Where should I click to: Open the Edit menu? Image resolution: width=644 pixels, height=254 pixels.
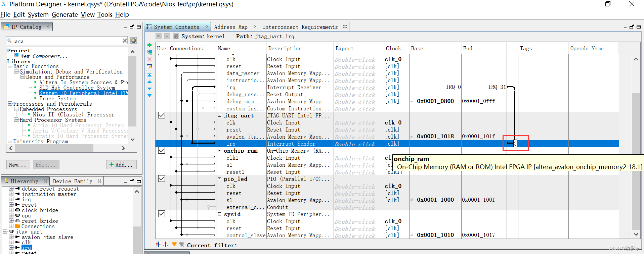19,14
